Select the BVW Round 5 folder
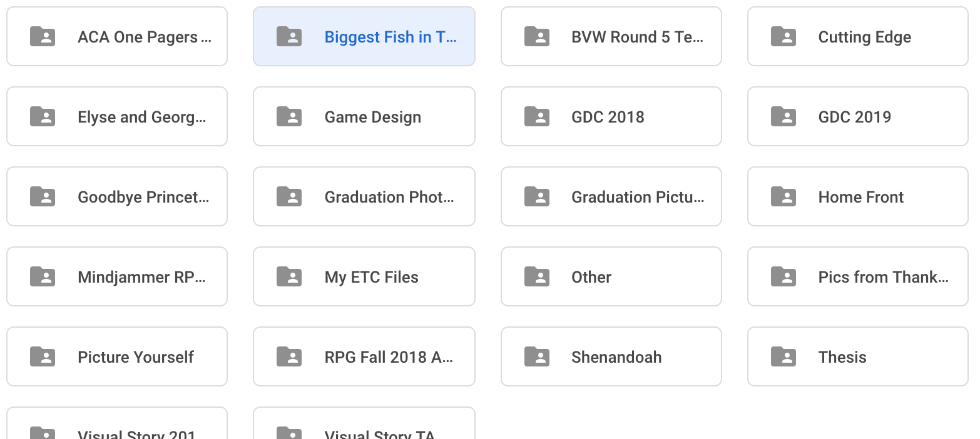 coord(636,37)
